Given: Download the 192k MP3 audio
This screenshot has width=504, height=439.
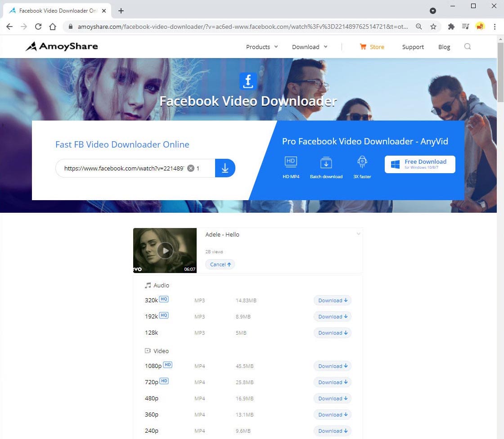Looking at the screenshot, I should tap(333, 317).
